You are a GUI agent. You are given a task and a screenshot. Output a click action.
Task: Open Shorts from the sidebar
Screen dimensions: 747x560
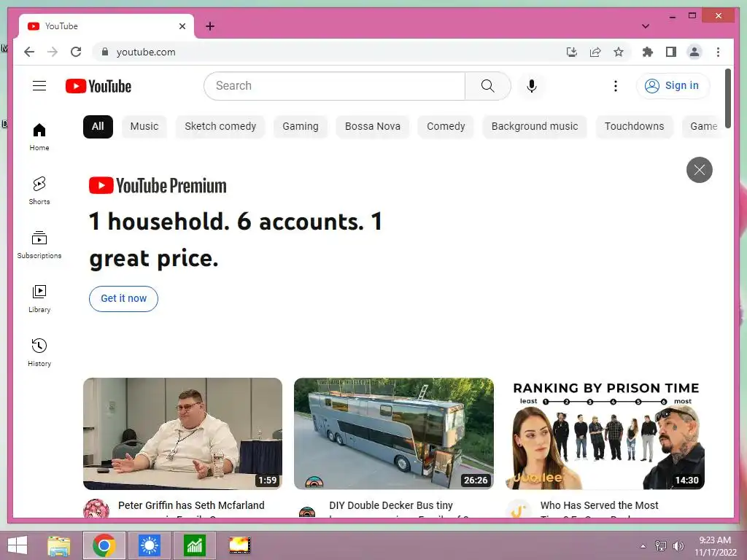tap(39, 191)
